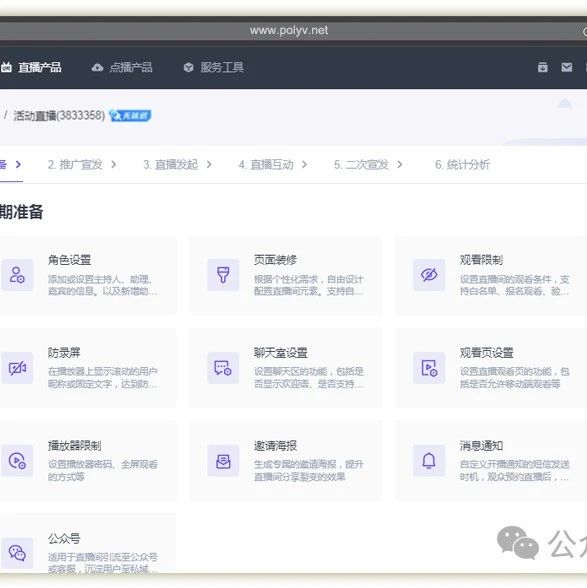Click the 消息通知 bell icon
Image resolution: width=587 pixels, height=588 pixels.
click(429, 461)
